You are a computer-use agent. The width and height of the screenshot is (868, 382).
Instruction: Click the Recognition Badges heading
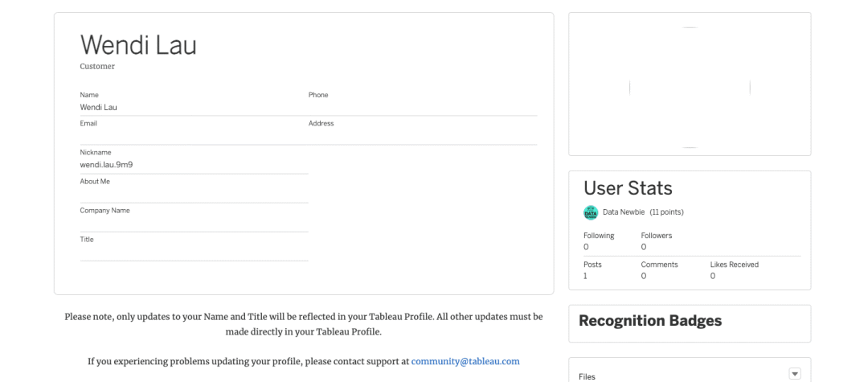tap(650, 321)
